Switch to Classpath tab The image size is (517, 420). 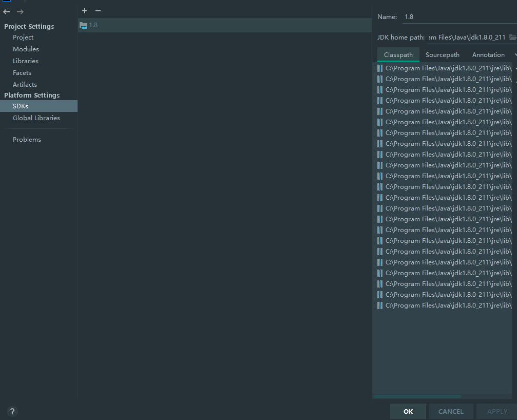pyautogui.click(x=398, y=55)
